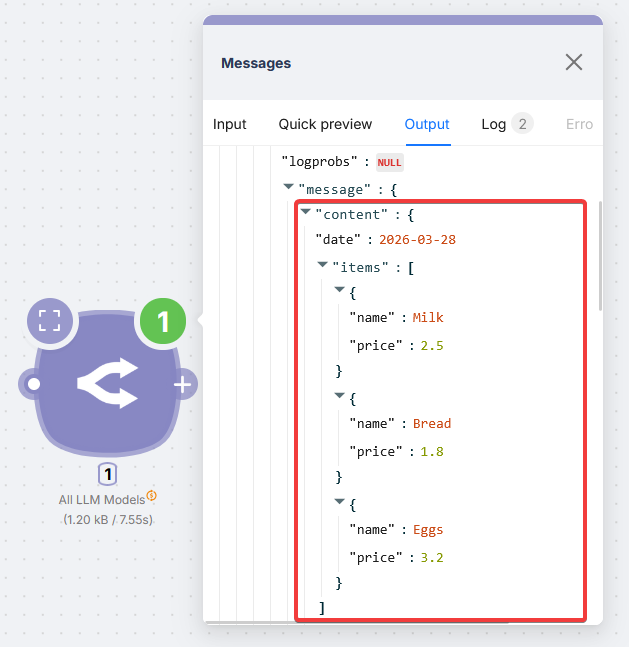This screenshot has width=629, height=647.
Task: Click the plus connector on the module
Action: [x=183, y=385]
